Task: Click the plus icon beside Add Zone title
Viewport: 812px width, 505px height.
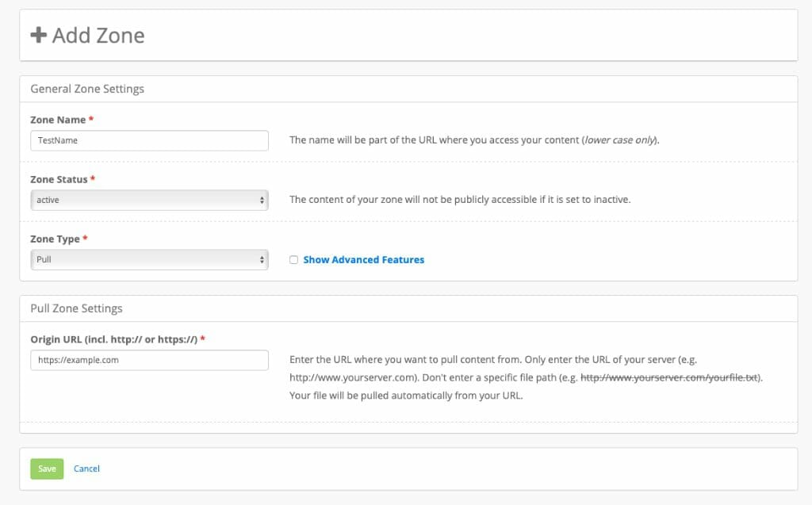Action: 38,35
